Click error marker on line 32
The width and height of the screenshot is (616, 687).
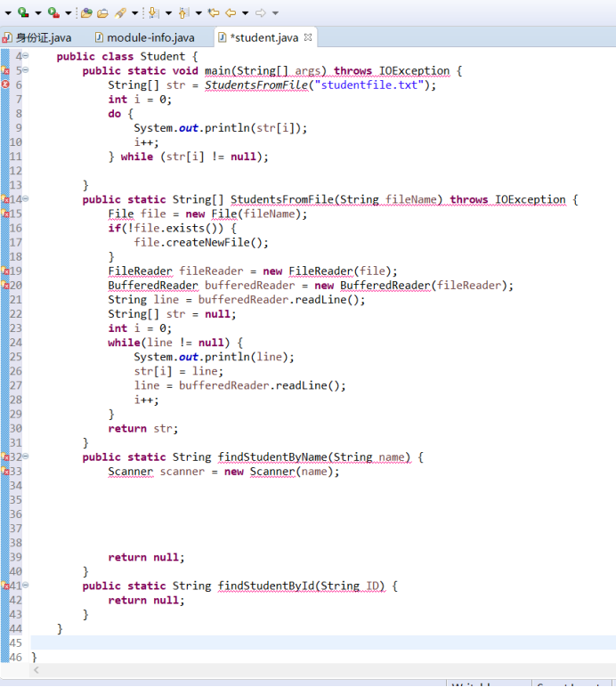[5, 457]
